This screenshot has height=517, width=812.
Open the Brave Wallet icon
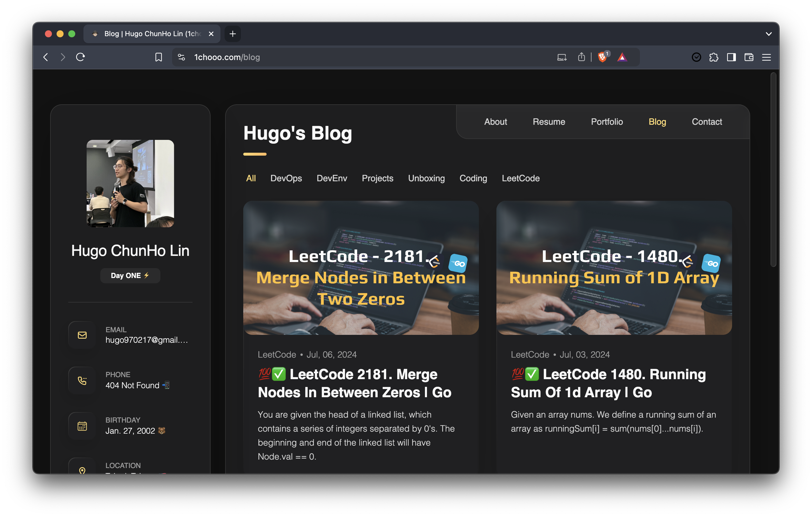[749, 57]
